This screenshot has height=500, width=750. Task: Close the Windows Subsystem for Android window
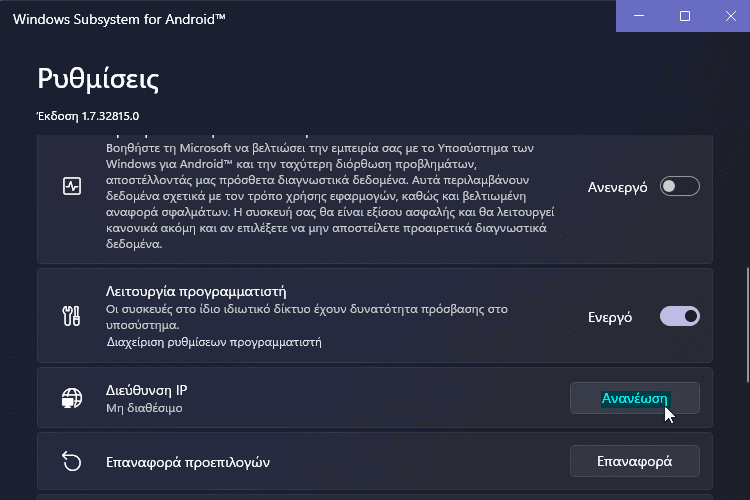728,16
